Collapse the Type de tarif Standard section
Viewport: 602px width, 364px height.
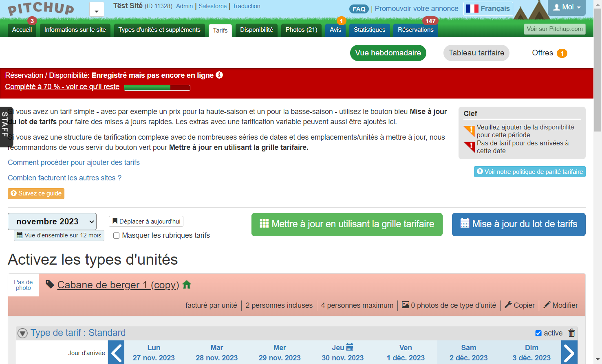click(22, 333)
